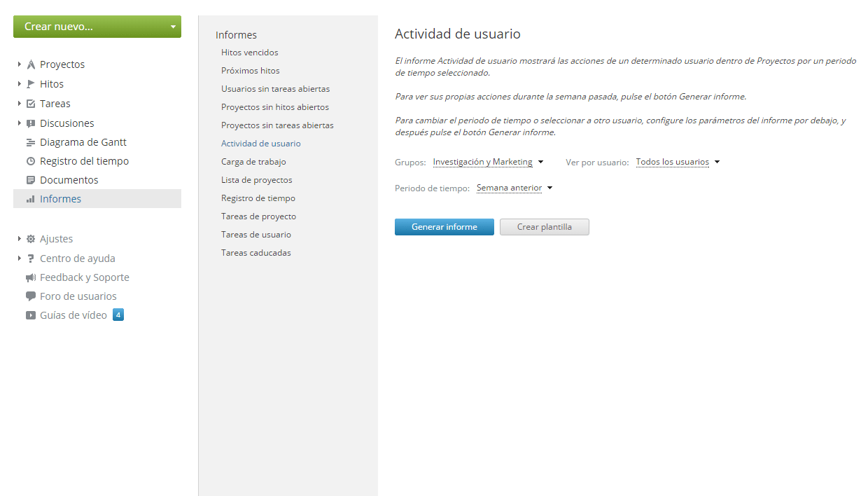The height and width of the screenshot is (496, 868).
Task: Click the Foro de usuarios chat icon
Action: click(31, 296)
